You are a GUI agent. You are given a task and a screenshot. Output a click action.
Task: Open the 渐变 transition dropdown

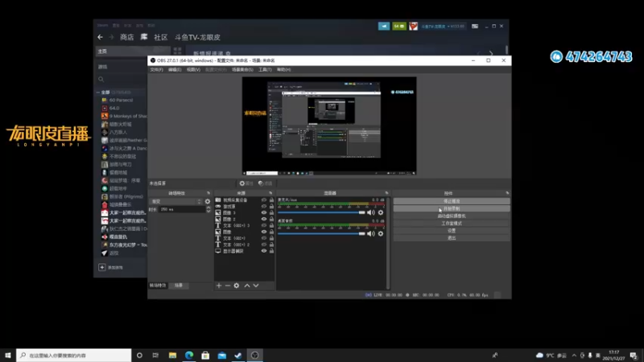176,202
